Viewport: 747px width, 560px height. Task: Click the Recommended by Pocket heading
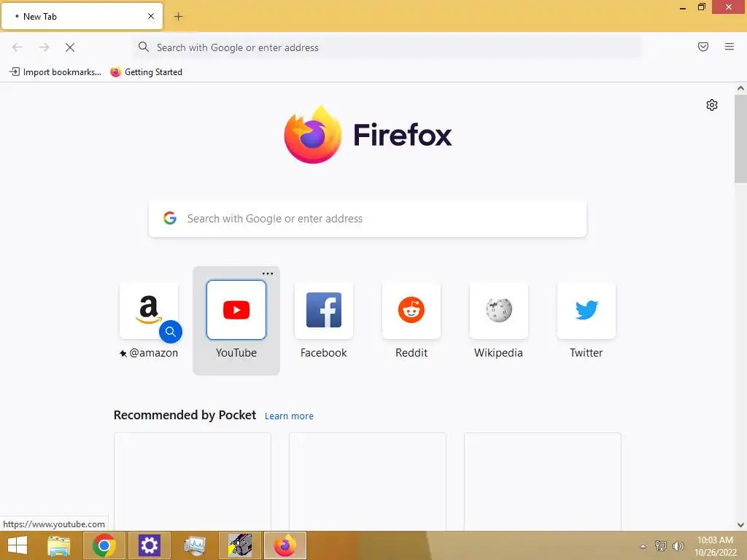(185, 415)
